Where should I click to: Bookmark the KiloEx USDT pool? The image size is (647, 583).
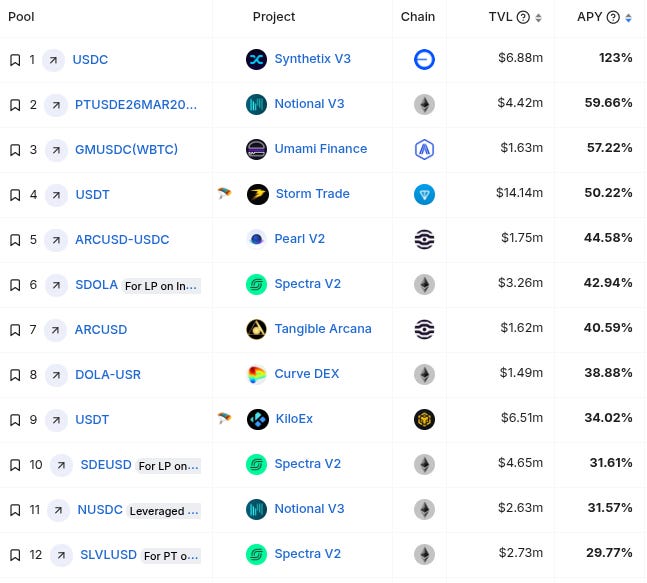15,420
